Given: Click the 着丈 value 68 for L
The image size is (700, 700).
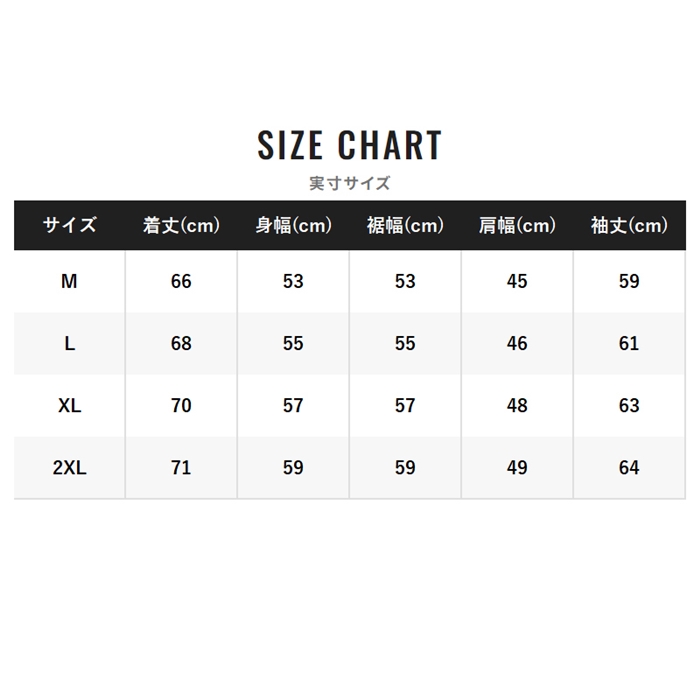Looking at the screenshot, I should (x=181, y=343).
